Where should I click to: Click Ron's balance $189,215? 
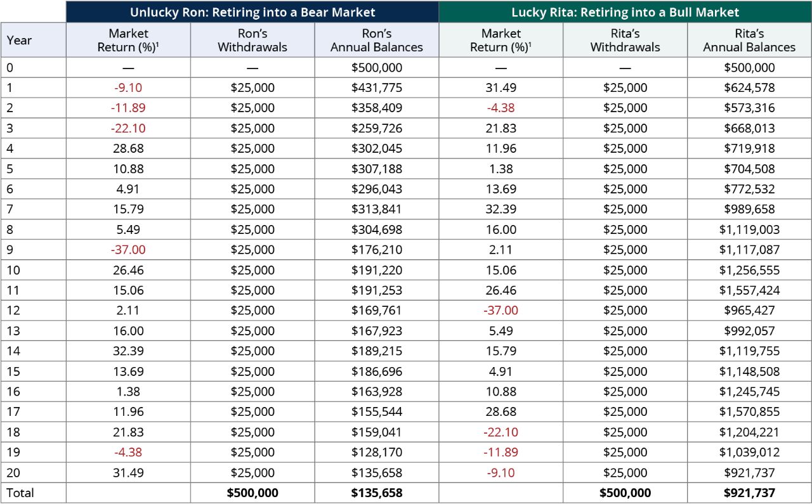pyautogui.click(x=377, y=351)
